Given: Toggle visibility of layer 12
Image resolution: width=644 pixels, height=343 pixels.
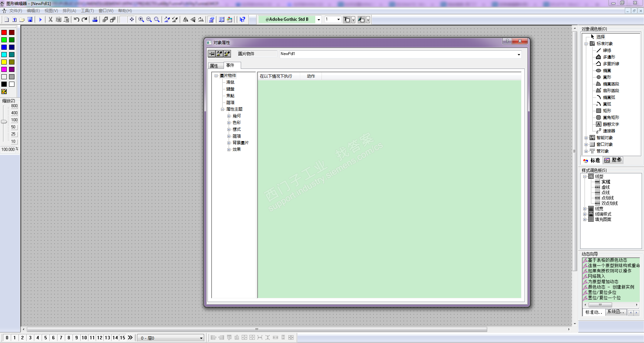Looking at the screenshot, I should point(100,338).
